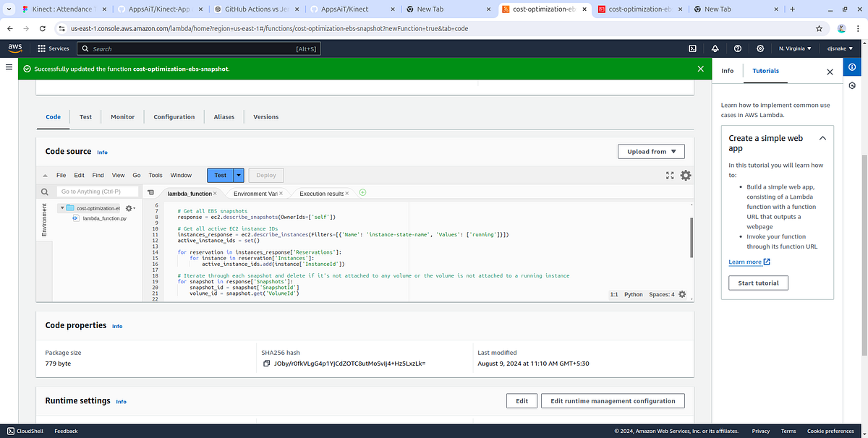This screenshot has height=438, width=868.
Task: Open the left navigation hamburger menu
Action: [x=8, y=66]
